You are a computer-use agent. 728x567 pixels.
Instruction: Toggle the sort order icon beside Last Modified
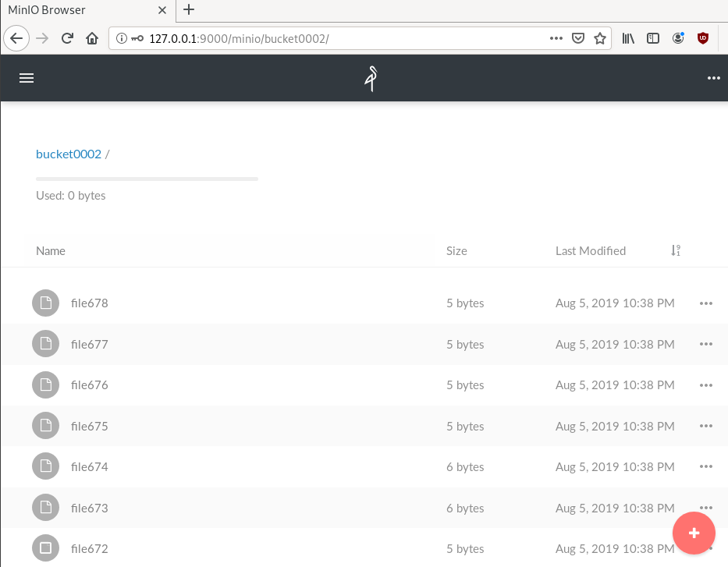pyautogui.click(x=675, y=250)
